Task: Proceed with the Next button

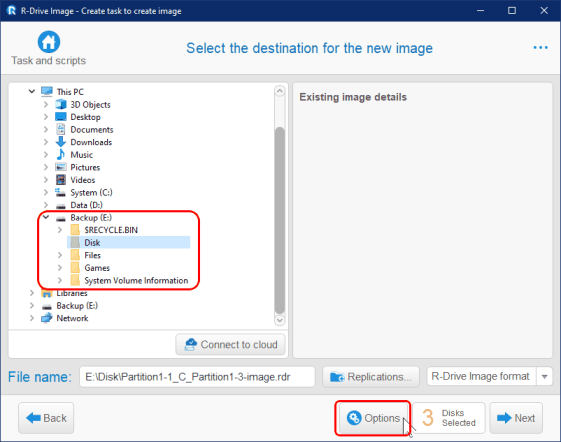Action: tap(516, 418)
